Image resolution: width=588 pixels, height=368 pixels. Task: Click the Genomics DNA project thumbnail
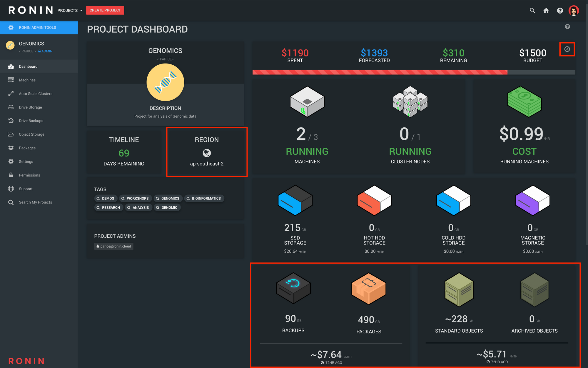(165, 82)
